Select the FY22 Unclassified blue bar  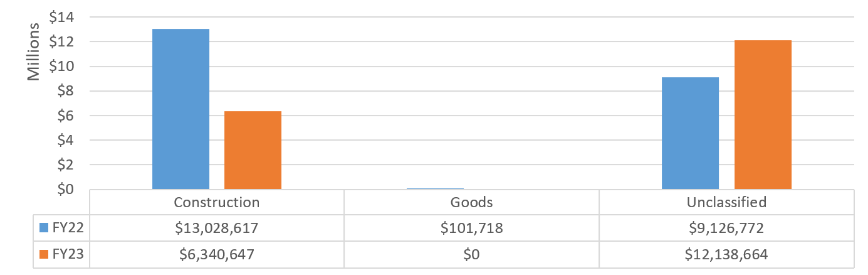(x=691, y=133)
